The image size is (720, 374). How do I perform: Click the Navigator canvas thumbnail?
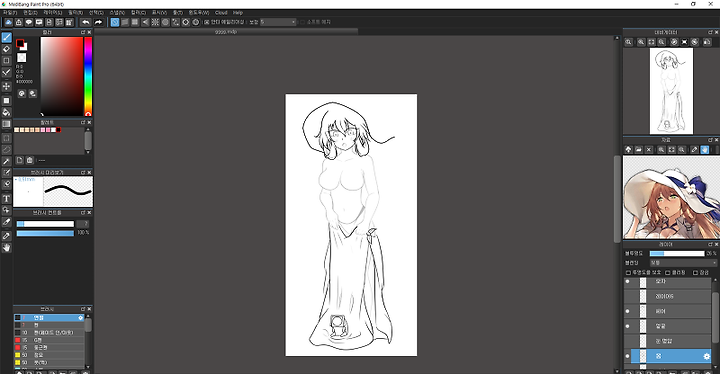[x=671, y=91]
